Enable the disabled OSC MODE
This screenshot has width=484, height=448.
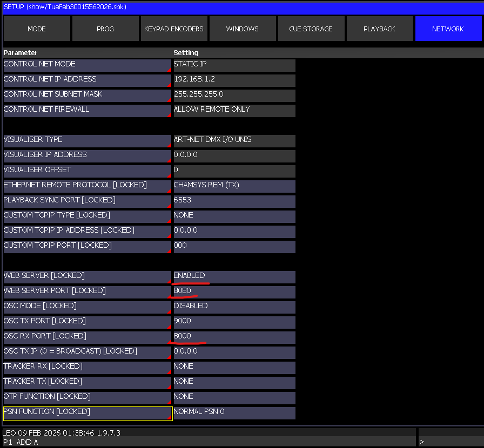tap(234, 307)
